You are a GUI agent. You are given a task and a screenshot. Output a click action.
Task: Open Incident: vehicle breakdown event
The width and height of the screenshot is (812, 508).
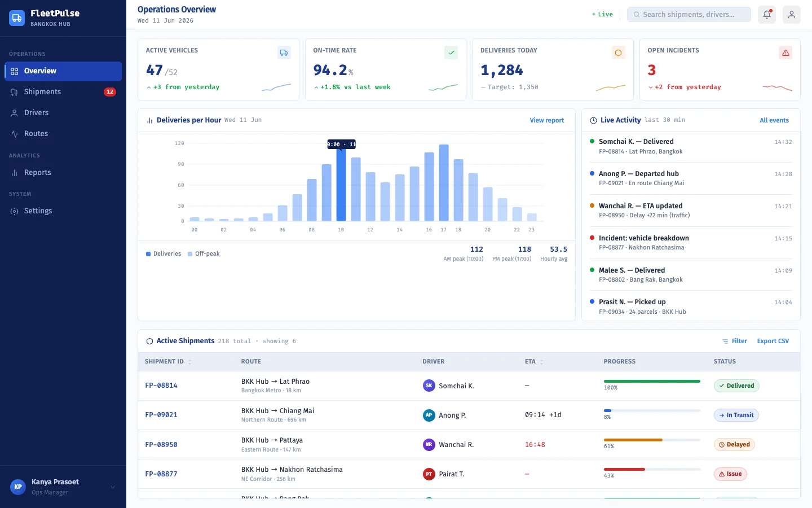691,243
